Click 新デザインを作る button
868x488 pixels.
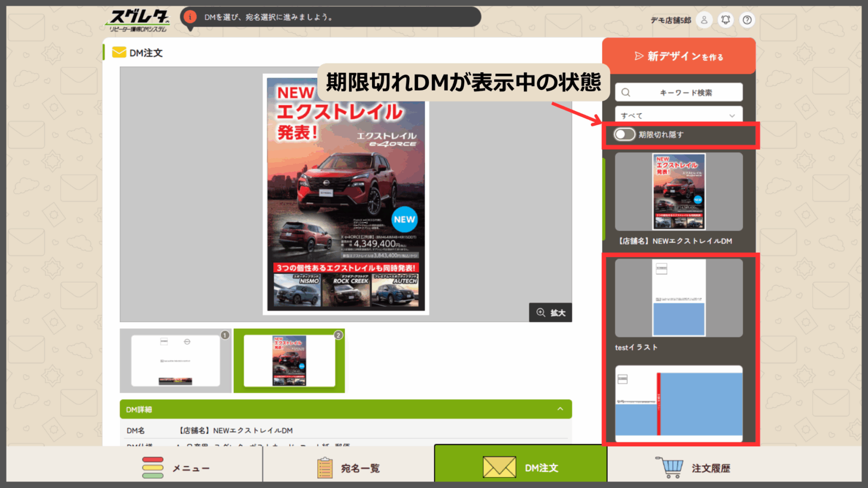tap(678, 56)
